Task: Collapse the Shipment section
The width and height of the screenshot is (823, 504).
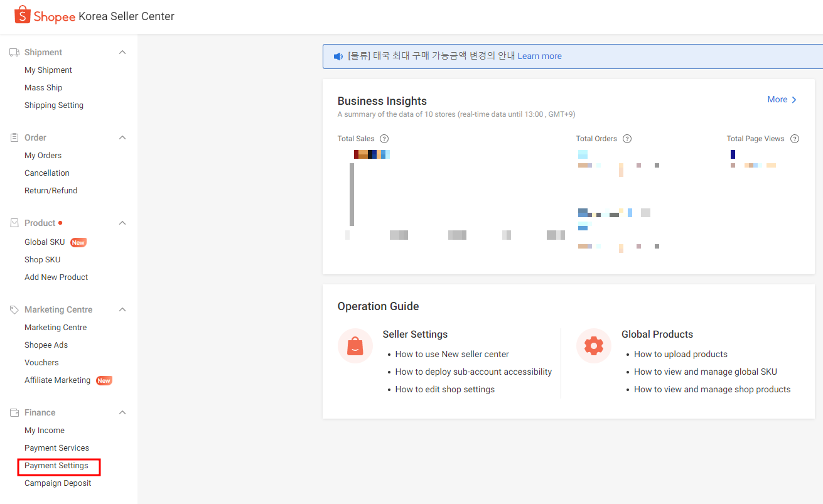Action: 122,52
